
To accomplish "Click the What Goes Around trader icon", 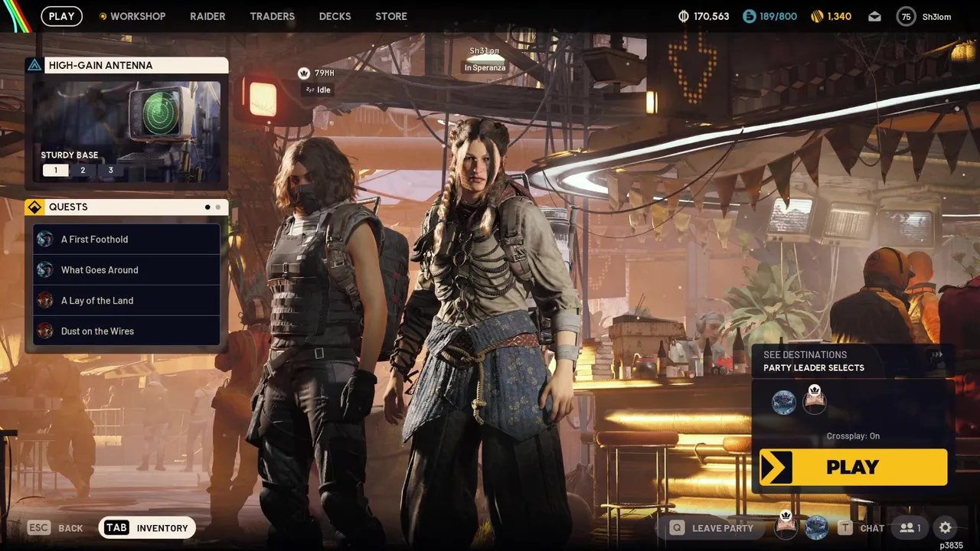I will click(45, 269).
